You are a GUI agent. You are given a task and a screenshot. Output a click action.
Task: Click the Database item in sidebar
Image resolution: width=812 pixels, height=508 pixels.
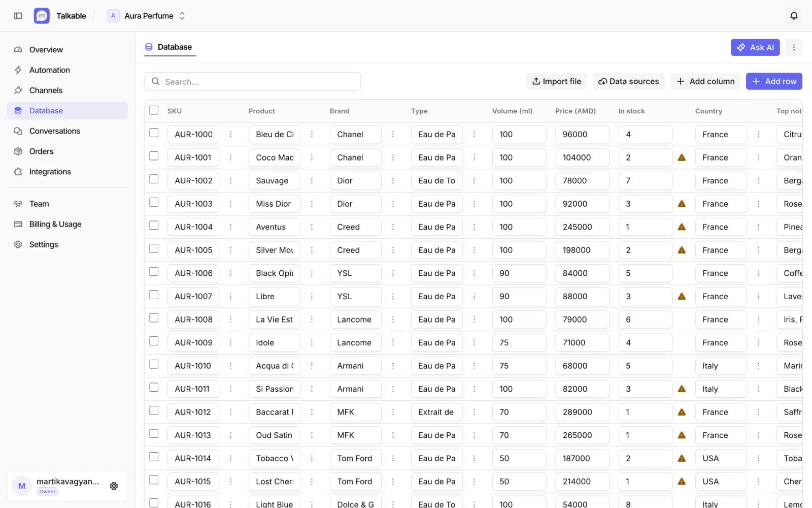tap(67, 111)
